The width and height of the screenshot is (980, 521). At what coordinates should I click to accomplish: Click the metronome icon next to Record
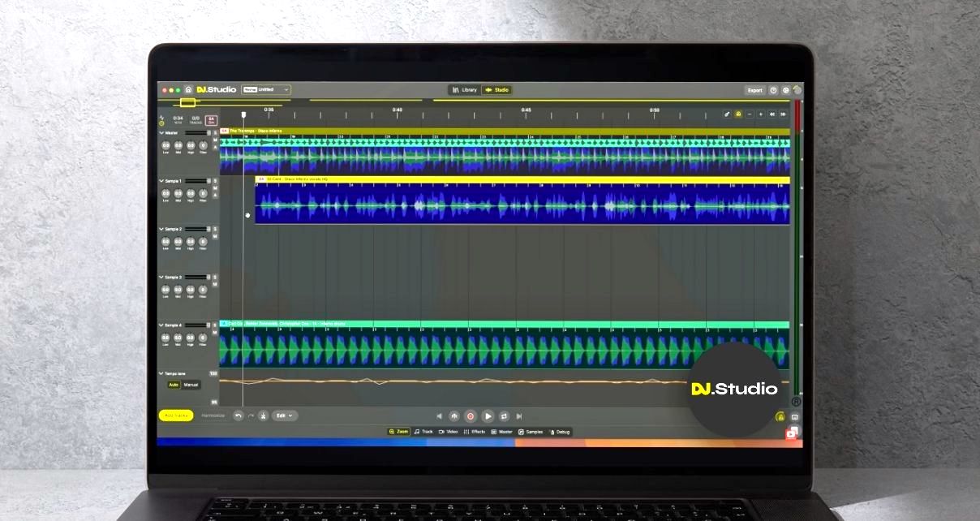tap(453, 416)
